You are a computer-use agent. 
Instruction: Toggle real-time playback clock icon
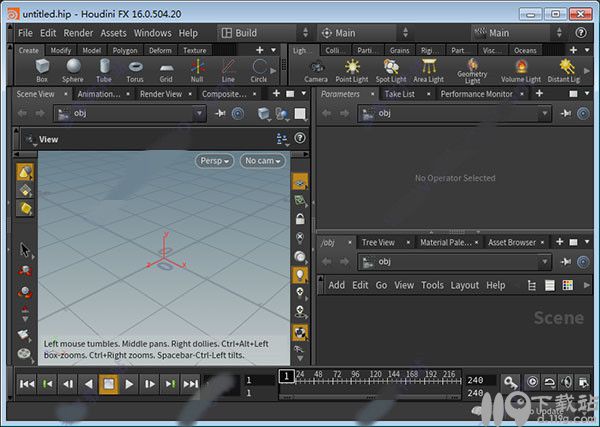[x=532, y=382]
